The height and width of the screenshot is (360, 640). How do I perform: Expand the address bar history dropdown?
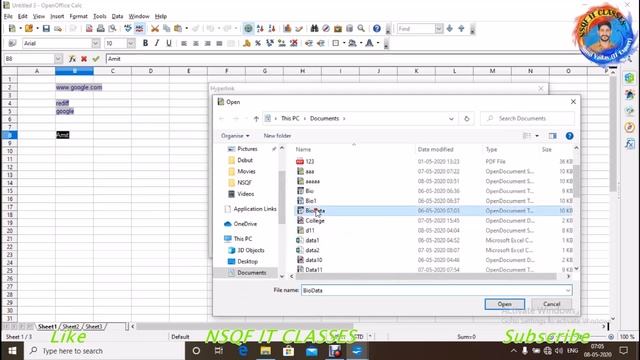click(451, 119)
